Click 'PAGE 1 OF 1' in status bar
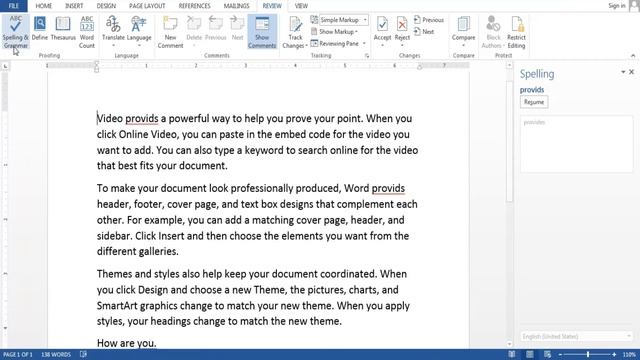Image resolution: width=640 pixels, height=360 pixels. point(18,354)
